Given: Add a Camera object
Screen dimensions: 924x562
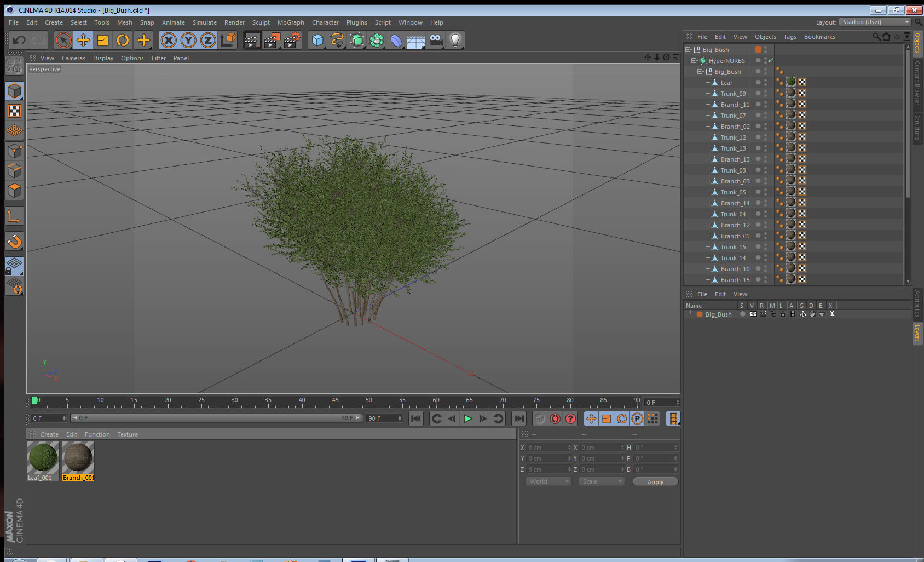Looking at the screenshot, I should pos(436,40).
